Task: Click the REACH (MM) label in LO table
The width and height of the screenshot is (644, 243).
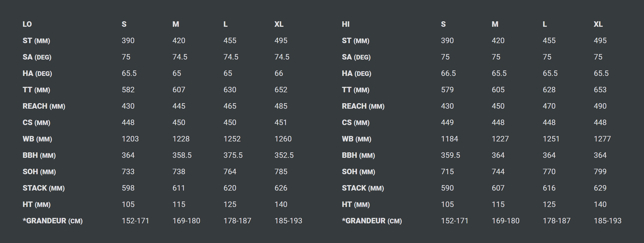Action: coord(44,106)
